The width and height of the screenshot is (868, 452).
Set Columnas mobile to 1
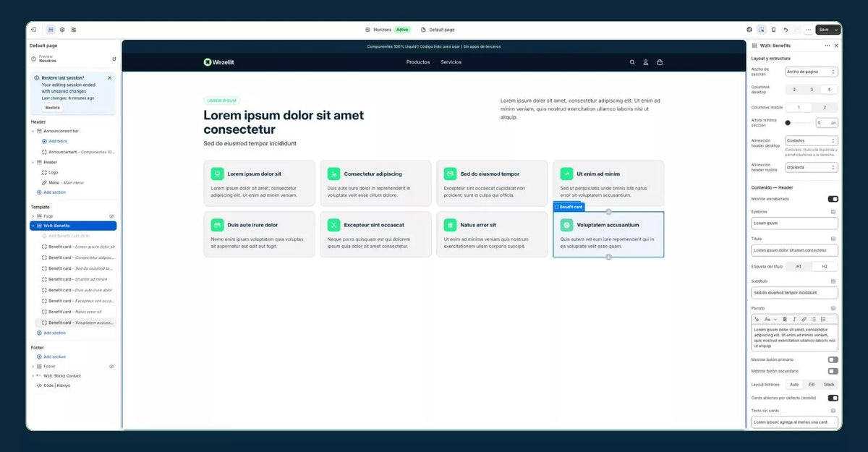click(799, 107)
